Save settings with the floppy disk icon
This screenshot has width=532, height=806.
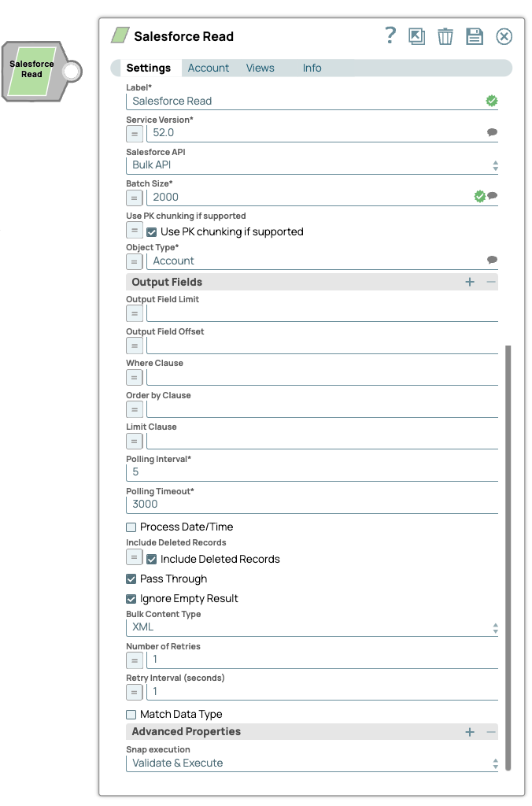[x=474, y=36]
